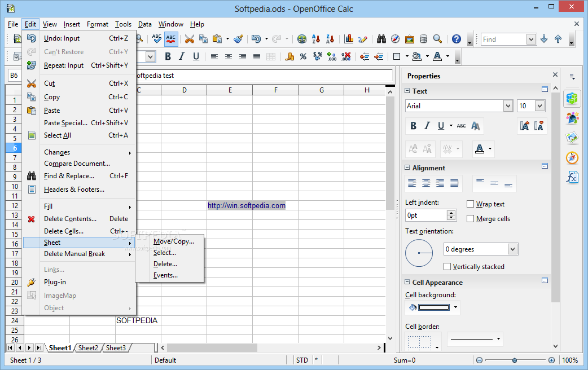Image resolution: width=588 pixels, height=370 pixels.
Task: Click the Sort Ascending toolbar icon
Action: [x=316, y=38]
